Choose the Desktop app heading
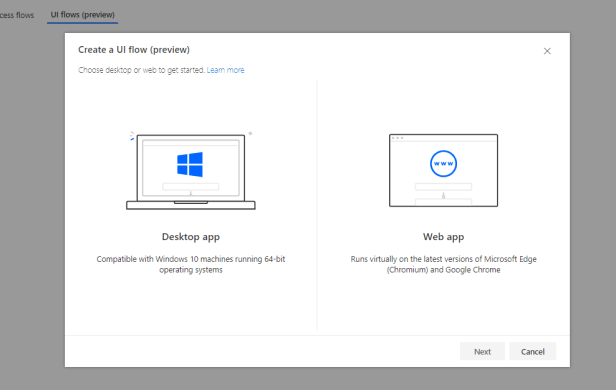 tap(191, 237)
